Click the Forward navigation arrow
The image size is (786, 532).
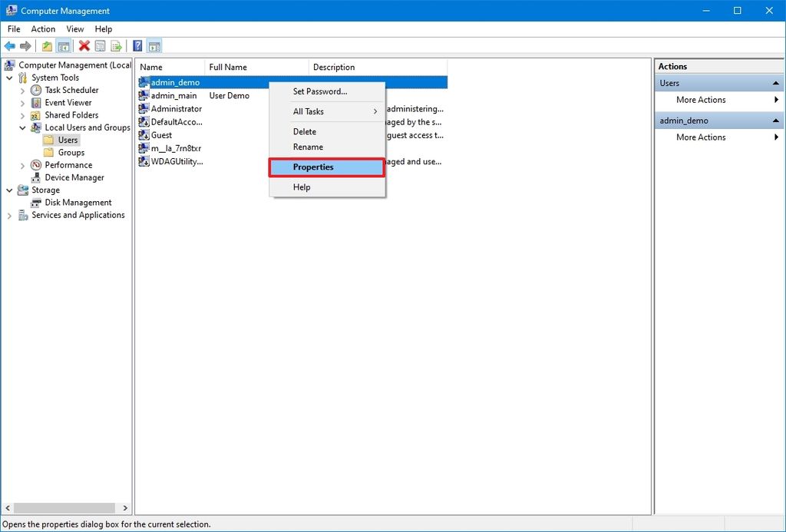point(25,45)
